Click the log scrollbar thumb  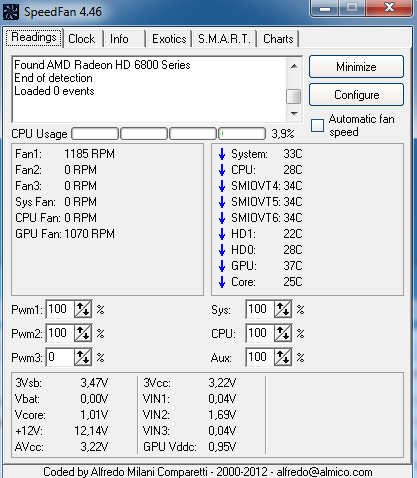coord(294,97)
